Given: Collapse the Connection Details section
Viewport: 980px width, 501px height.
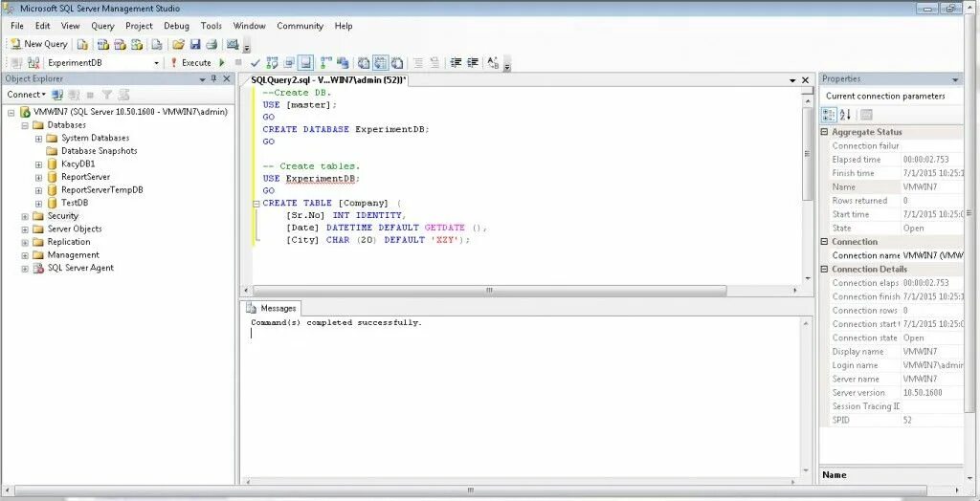Looking at the screenshot, I should (x=824, y=270).
